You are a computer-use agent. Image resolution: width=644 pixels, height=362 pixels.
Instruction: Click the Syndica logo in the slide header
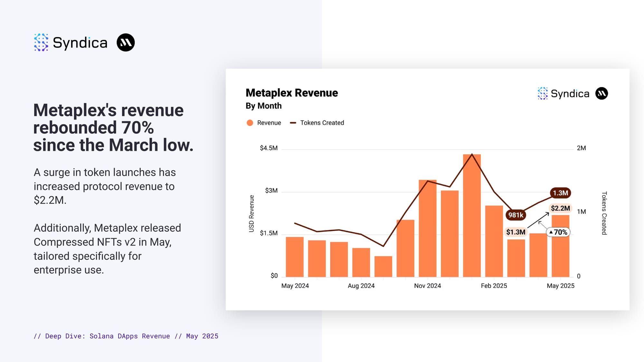click(71, 42)
